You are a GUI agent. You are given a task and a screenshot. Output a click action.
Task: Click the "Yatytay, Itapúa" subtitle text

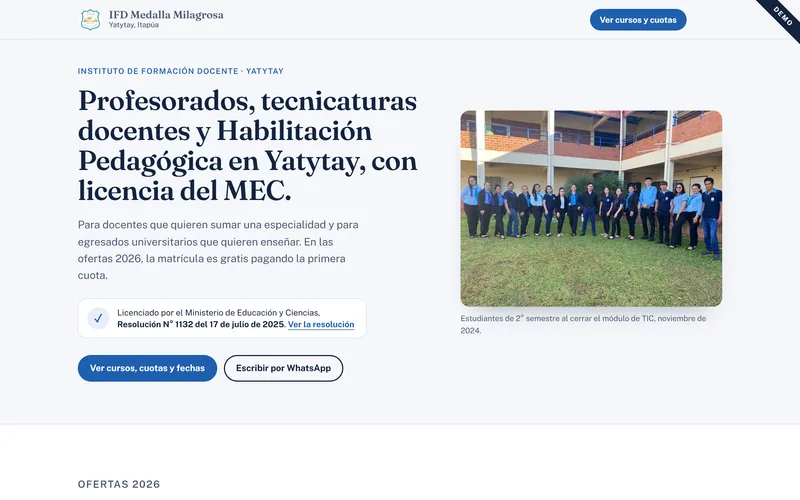[x=134, y=25]
